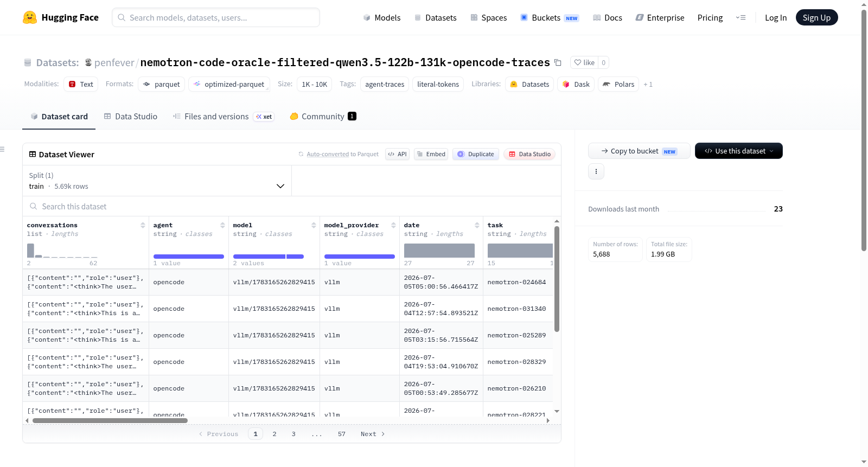This screenshot has height=467, width=868.
Task: Click the Search this dataset field
Action: (x=292, y=207)
